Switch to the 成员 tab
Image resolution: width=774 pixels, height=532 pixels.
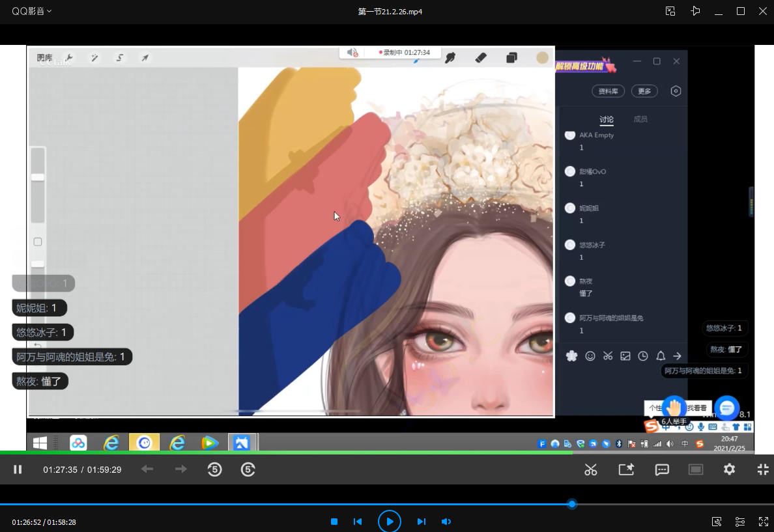[640, 119]
